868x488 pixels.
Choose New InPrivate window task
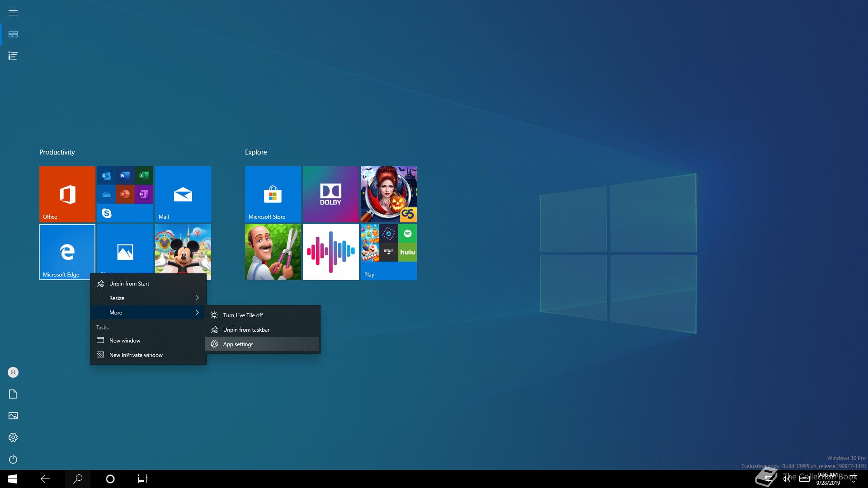point(148,355)
